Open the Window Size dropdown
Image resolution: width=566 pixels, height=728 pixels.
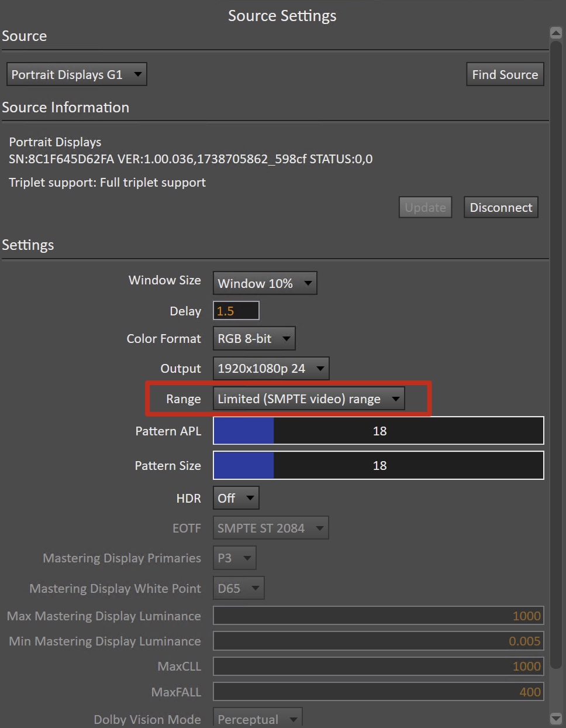coord(264,283)
